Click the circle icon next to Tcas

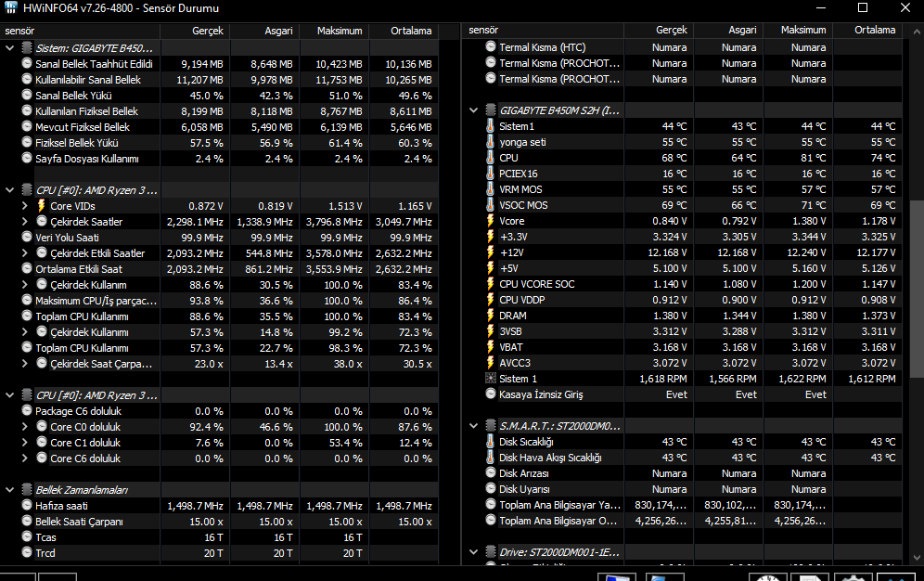[x=27, y=536]
